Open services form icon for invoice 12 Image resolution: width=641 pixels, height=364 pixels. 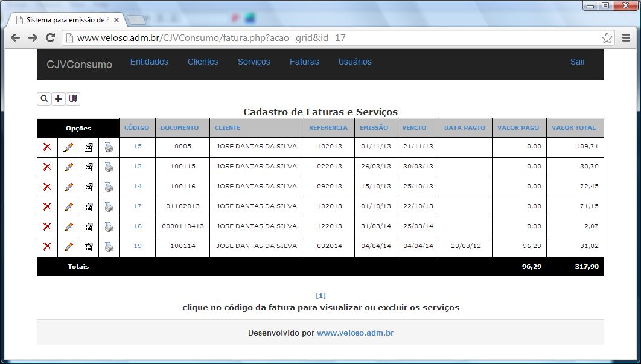(x=88, y=167)
